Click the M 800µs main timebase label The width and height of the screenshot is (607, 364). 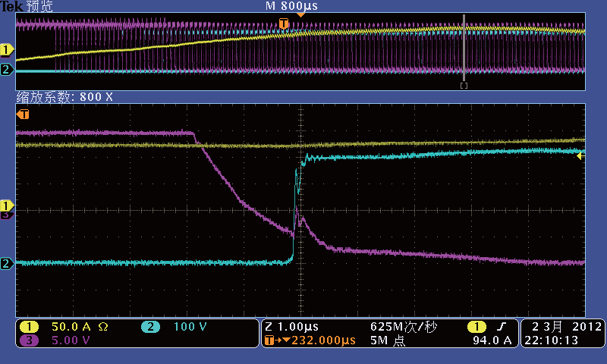tap(291, 6)
